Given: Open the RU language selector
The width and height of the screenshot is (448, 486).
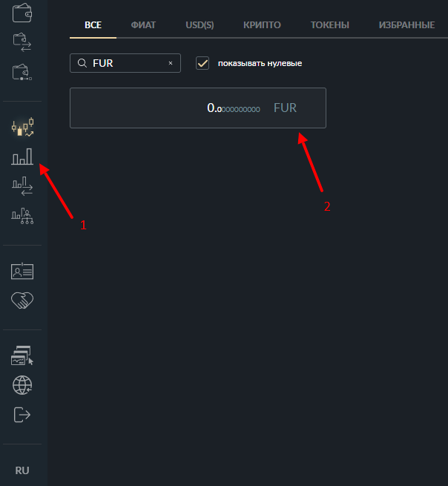Looking at the screenshot, I should coord(22,470).
